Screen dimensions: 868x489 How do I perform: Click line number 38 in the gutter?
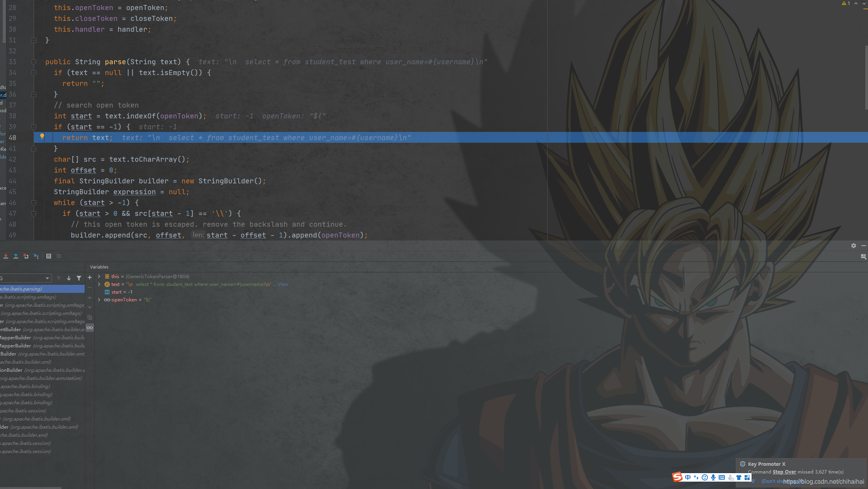(12, 116)
